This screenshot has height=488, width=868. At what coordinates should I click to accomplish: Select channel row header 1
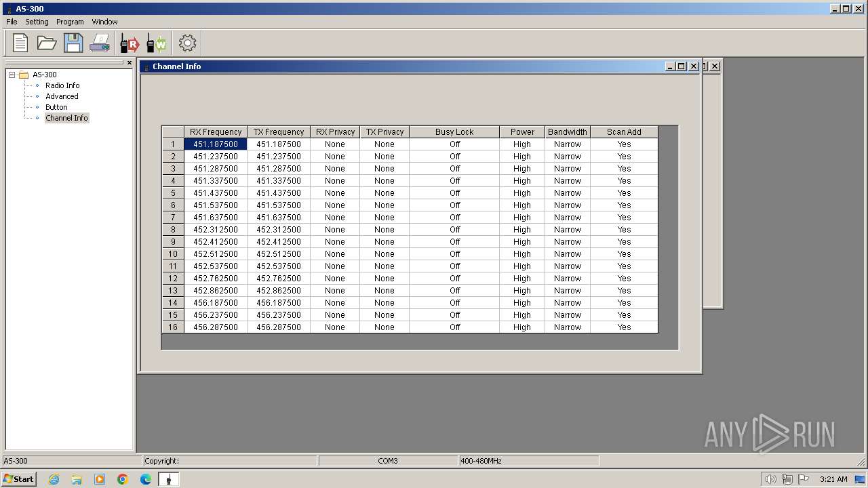pos(173,144)
